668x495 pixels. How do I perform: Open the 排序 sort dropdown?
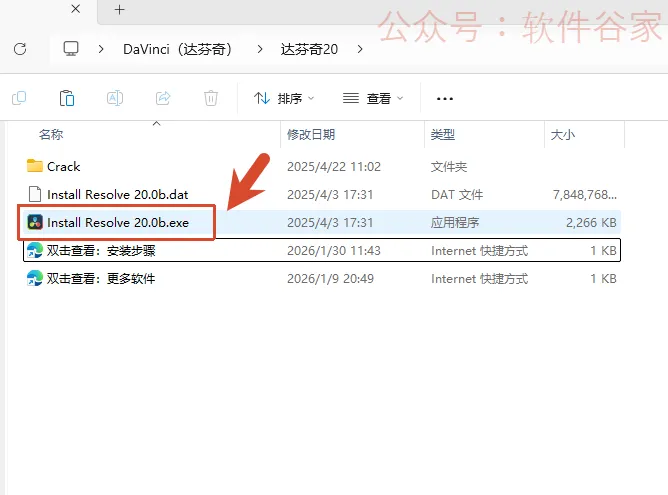coord(284,98)
